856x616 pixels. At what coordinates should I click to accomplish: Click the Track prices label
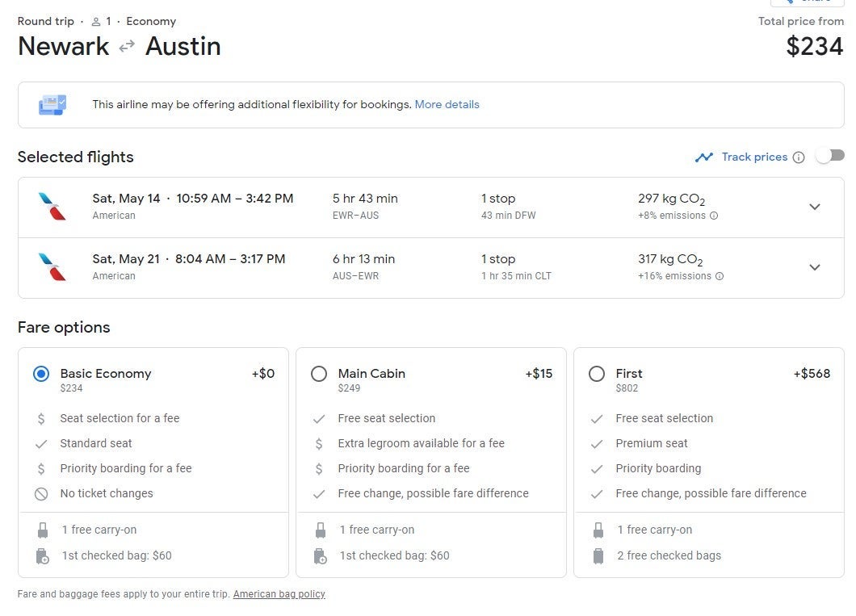[754, 157]
